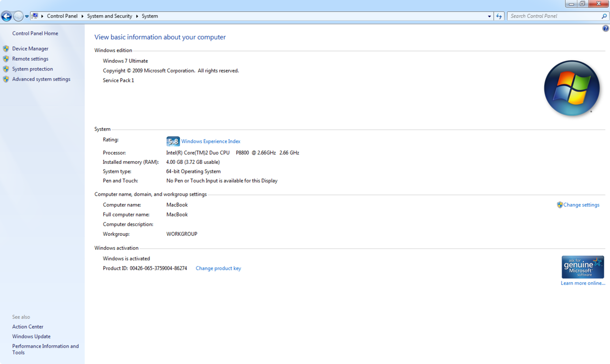This screenshot has width=610, height=364.
Task: Open recent pages dropdown next to Forward
Action: pos(27,17)
